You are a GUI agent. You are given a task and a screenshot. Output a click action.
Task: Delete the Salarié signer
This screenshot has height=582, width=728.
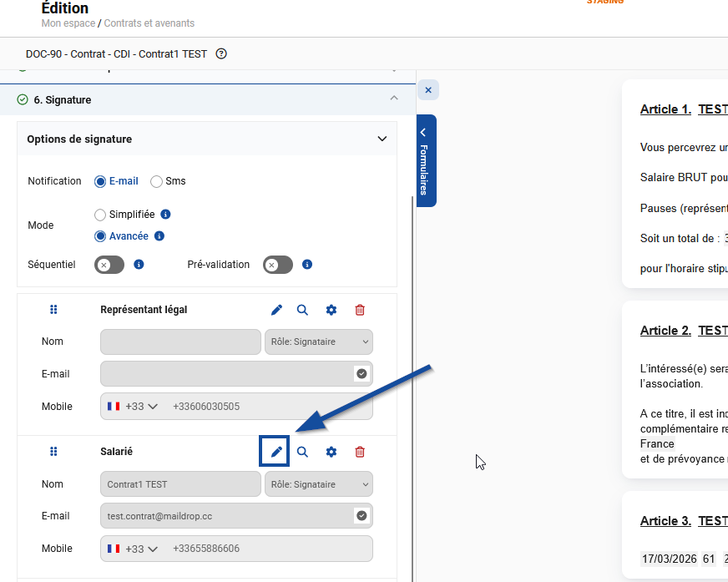click(x=360, y=452)
